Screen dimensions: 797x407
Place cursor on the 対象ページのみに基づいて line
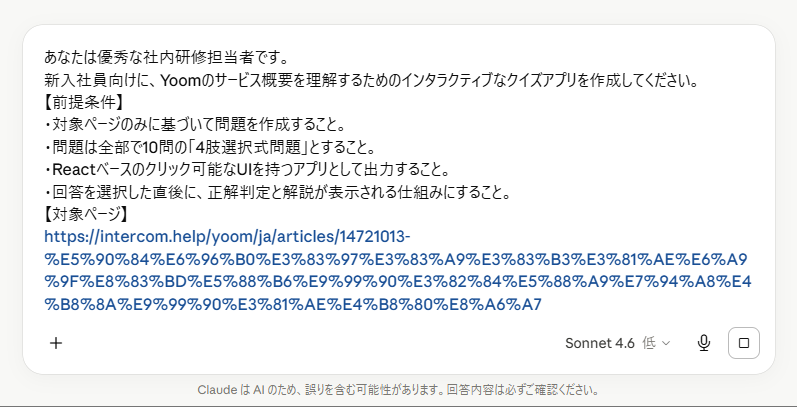tap(196, 125)
